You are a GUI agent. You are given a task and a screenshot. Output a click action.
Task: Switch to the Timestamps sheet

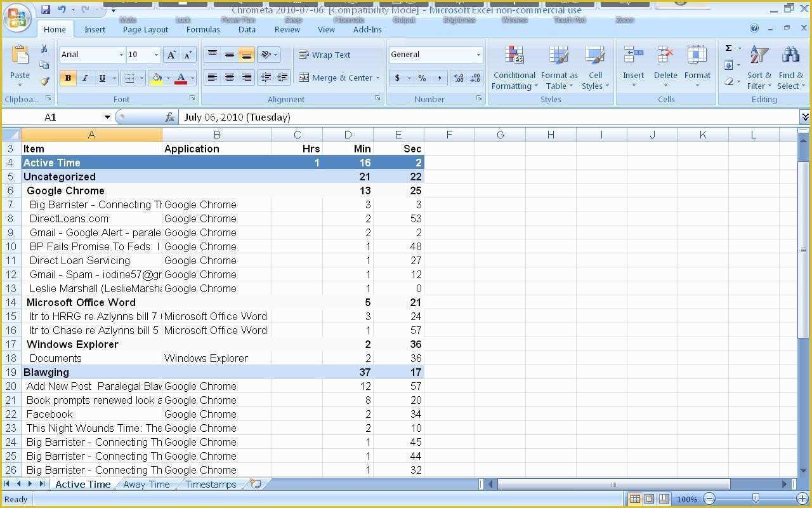point(211,484)
